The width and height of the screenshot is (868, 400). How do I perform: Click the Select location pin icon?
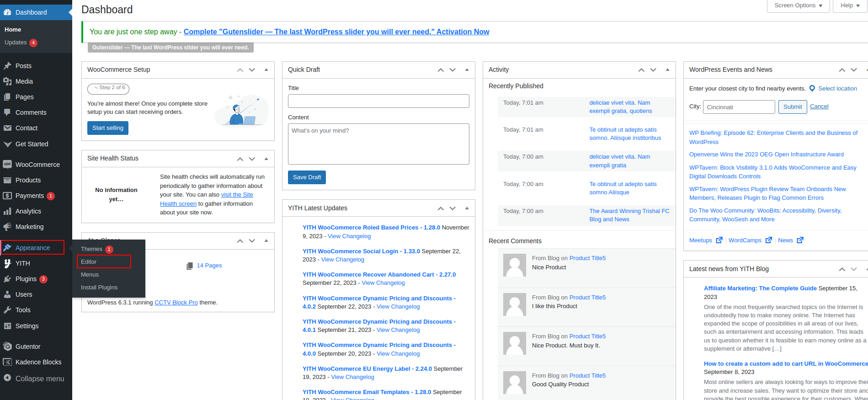point(812,89)
